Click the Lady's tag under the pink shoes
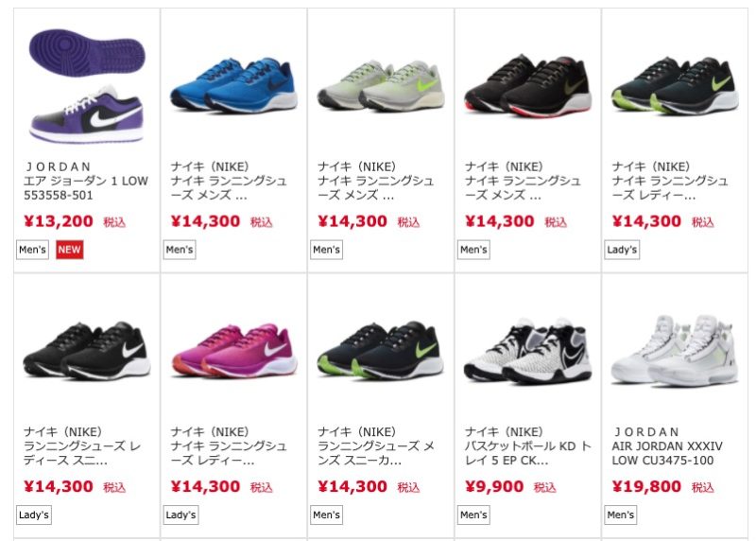 coord(180,515)
